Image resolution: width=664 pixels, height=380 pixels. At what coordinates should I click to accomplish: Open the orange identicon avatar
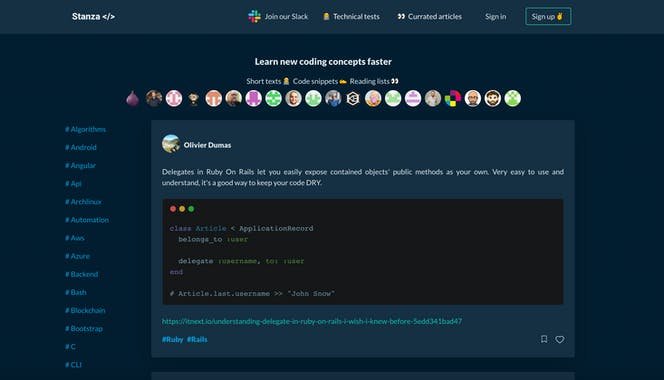coord(213,98)
